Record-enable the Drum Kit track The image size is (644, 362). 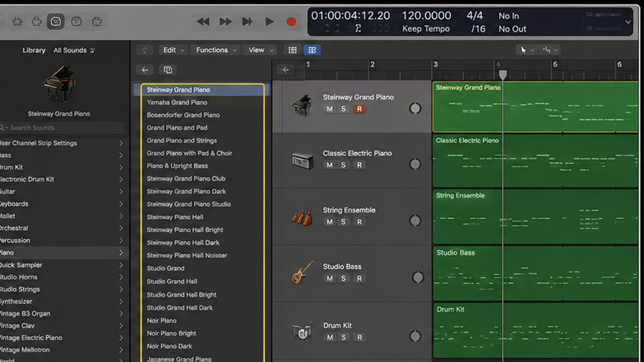point(359,337)
